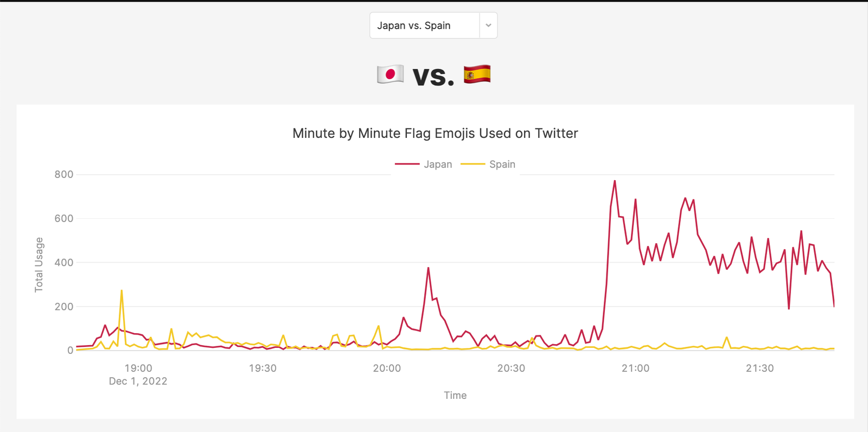Click the red Japan legend line swatch
Image resolution: width=868 pixels, height=432 pixels.
pyautogui.click(x=407, y=164)
